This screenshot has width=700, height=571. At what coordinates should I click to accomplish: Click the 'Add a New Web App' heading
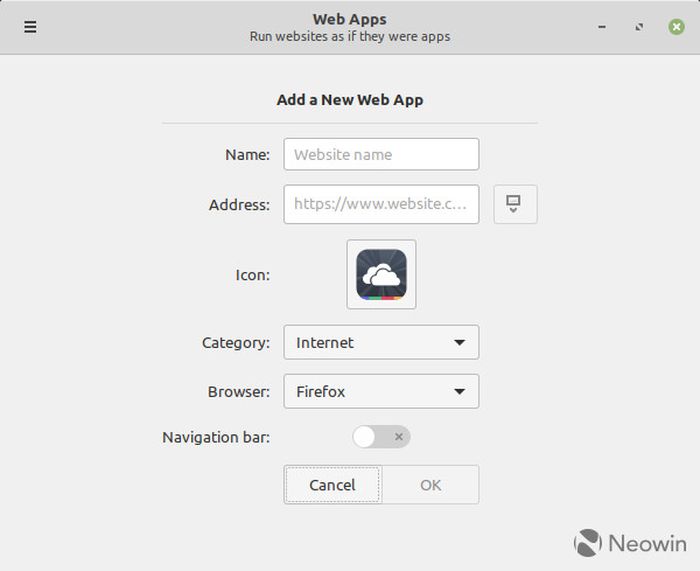(350, 100)
